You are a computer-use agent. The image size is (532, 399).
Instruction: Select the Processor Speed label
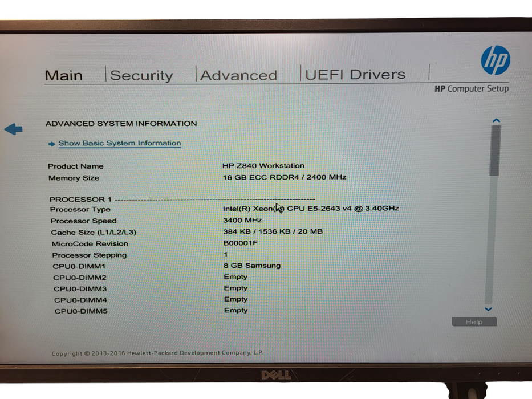tap(83, 221)
